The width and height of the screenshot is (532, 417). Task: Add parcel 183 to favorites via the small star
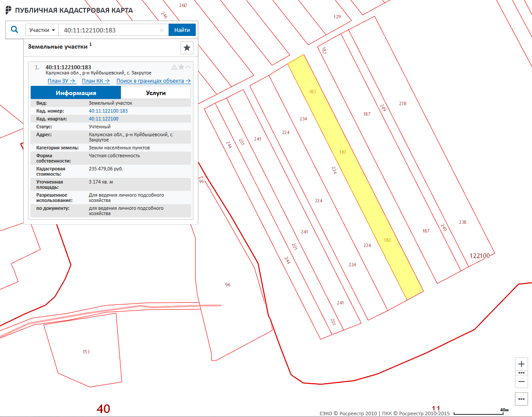click(181, 67)
